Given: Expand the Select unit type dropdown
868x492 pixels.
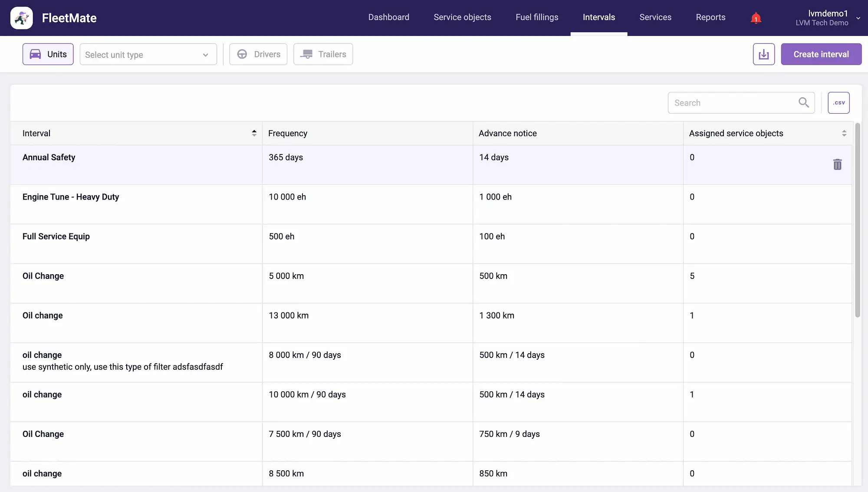Looking at the screenshot, I should pos(148,54).
